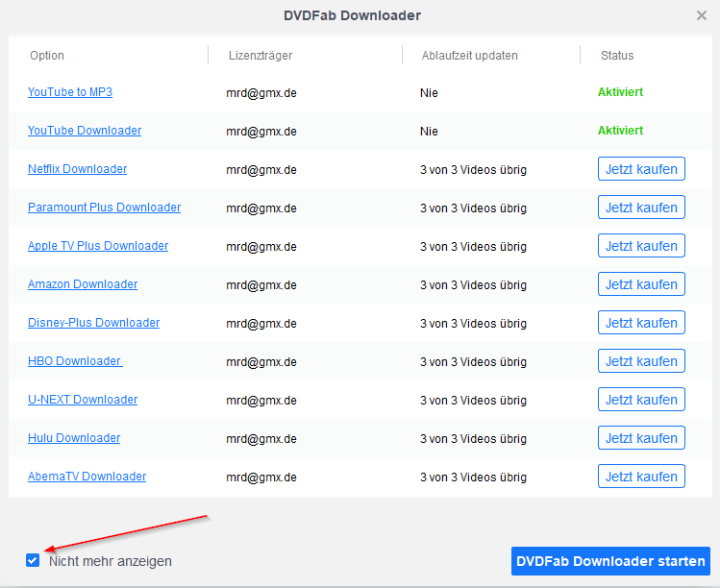
Task: Open the YouTube to MP3 link
Action: [x=70, y=92]
